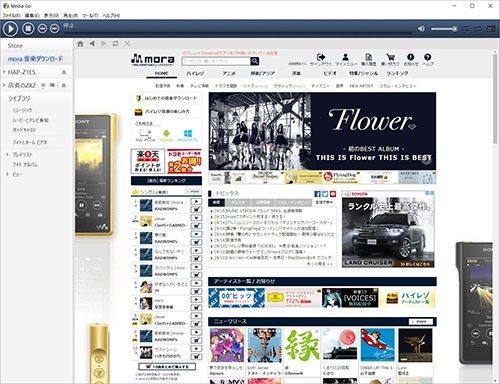Preview rank 10 ラストシーン single

196,349
